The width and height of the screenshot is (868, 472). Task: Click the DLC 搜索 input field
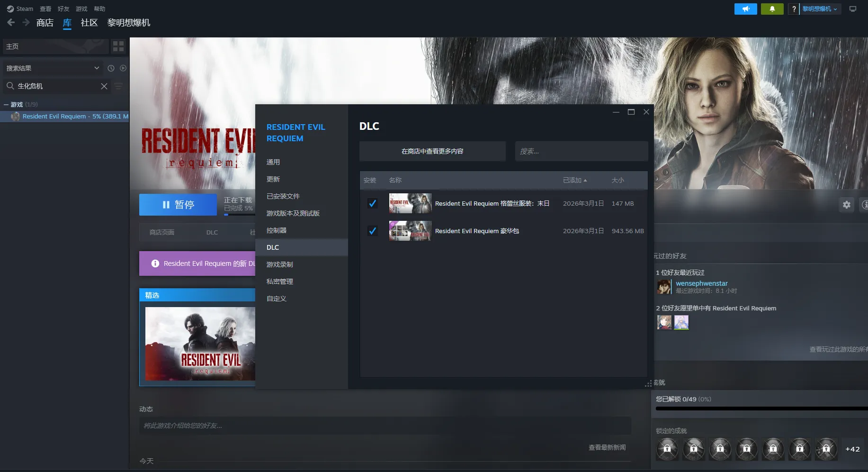[581, 152]
